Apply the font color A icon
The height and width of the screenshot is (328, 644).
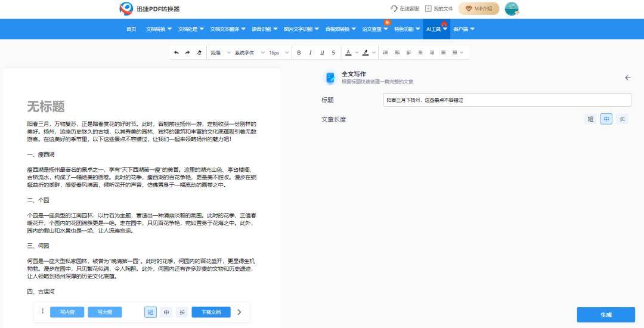(x=348, y=52)
